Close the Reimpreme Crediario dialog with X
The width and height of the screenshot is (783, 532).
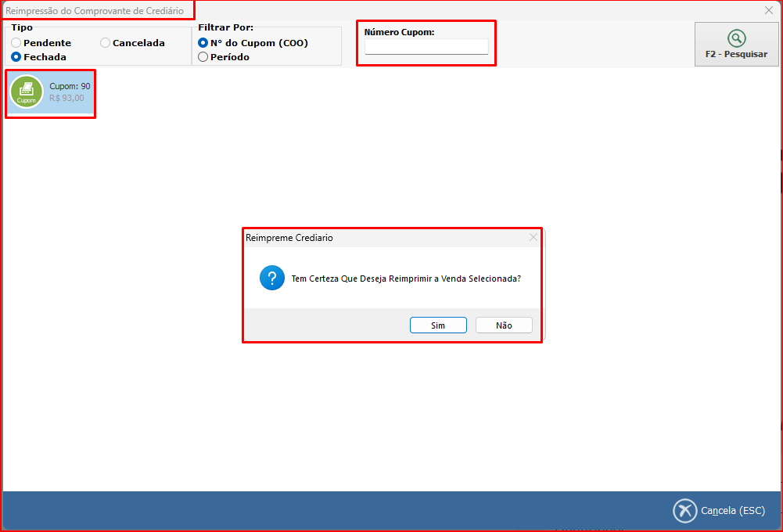533,237
